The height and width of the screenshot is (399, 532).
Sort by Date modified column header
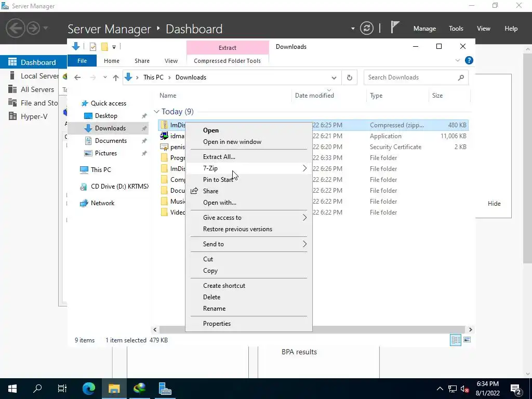314,96
